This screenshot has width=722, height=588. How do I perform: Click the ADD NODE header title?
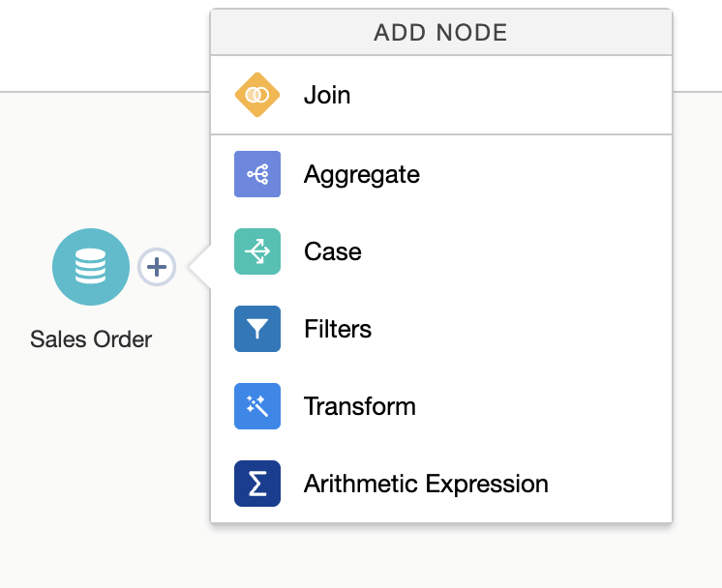[441, 33]
